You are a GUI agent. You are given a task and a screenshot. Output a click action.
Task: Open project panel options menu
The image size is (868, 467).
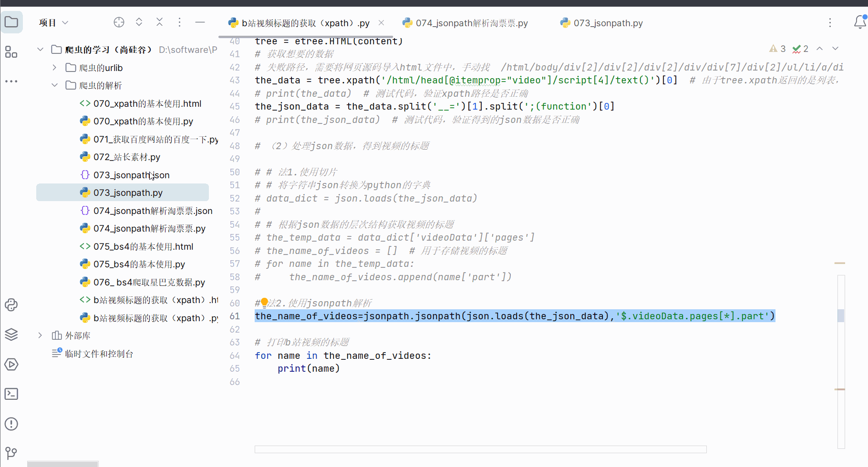(179, 22)
